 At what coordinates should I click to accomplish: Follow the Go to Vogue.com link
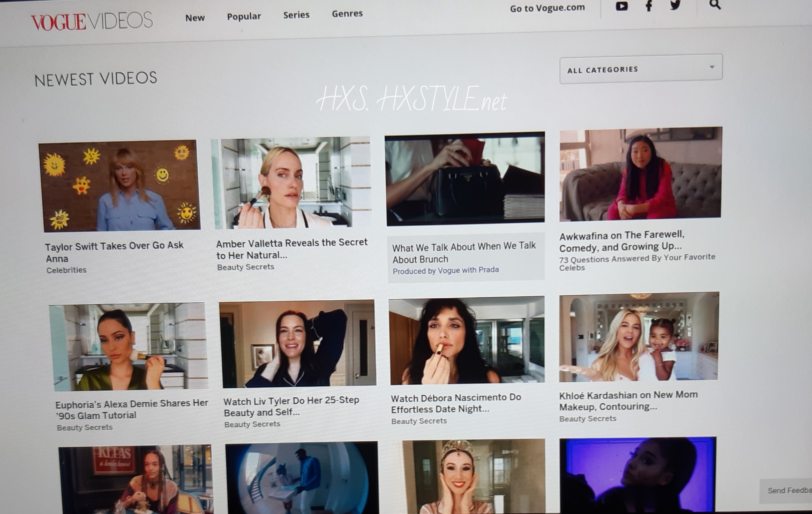click(547, 8)
